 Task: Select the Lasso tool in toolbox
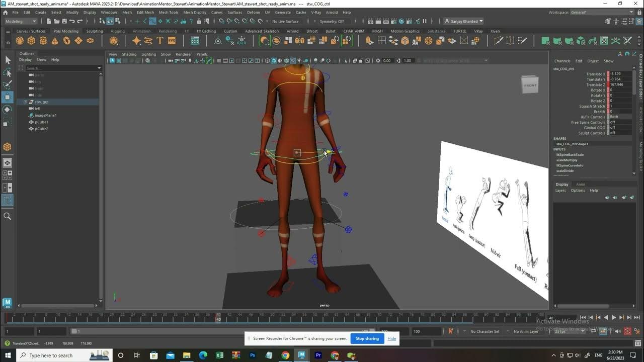[8, 72]
